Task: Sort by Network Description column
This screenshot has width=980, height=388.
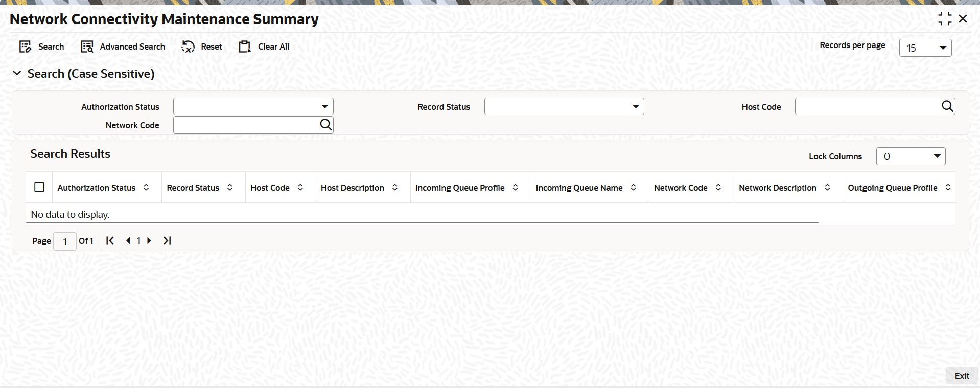Action: (827, 188)
